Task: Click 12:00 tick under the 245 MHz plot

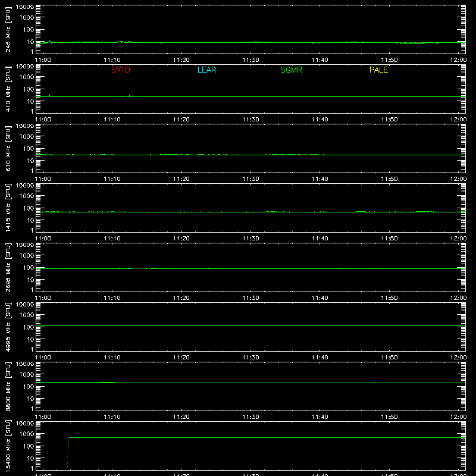Action: (x=458, y=60)
